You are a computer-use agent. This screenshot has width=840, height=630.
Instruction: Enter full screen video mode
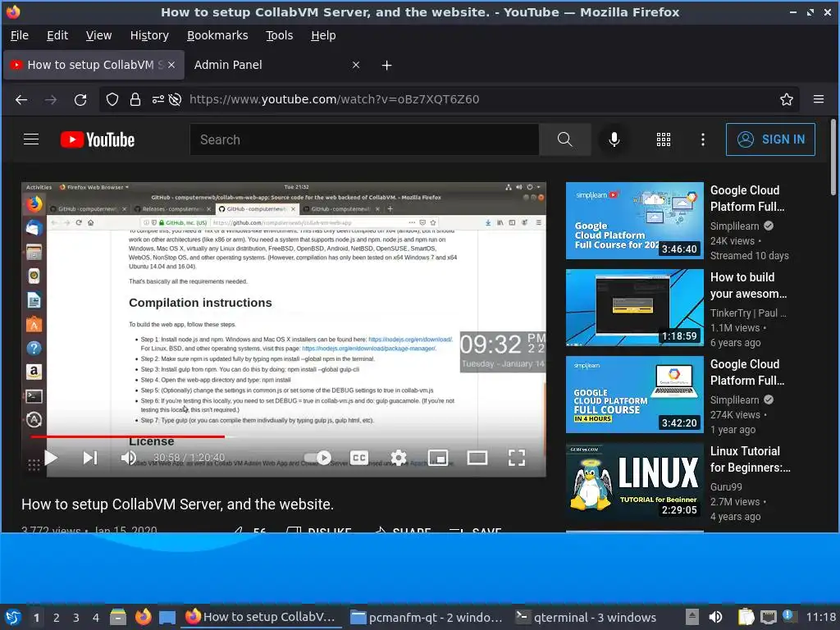(x=517, y=458)
